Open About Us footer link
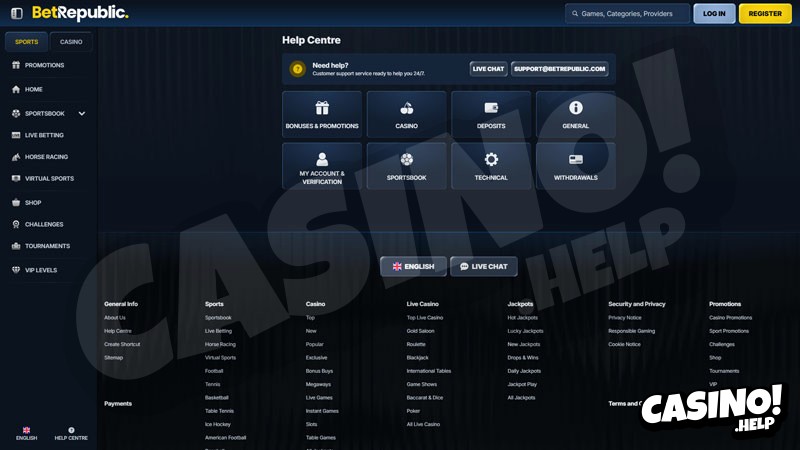800x450 pixels. tap(115, 317)
